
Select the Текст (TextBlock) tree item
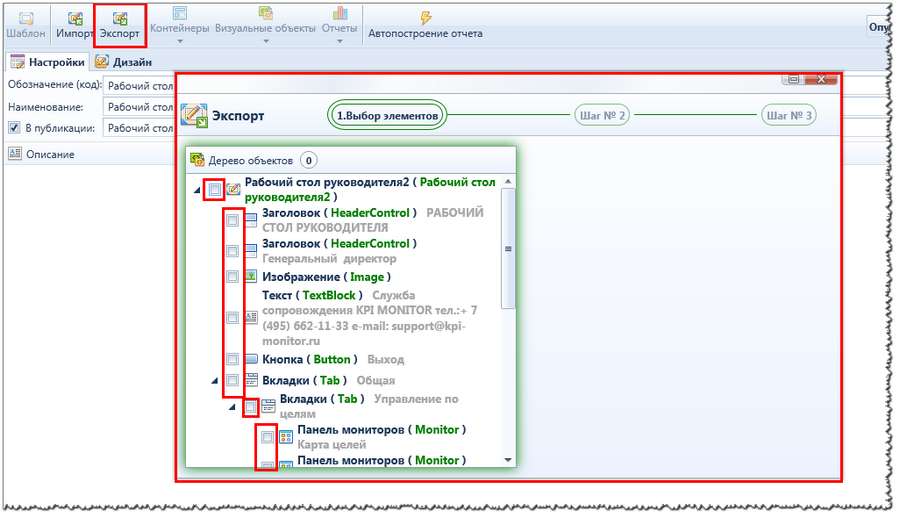(x=370, y=318)
